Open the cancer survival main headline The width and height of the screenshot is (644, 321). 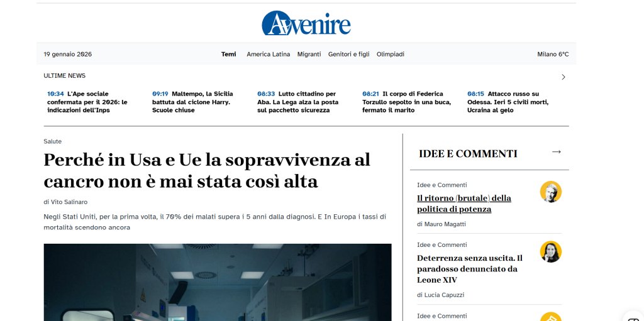click(x=207, y=170)
